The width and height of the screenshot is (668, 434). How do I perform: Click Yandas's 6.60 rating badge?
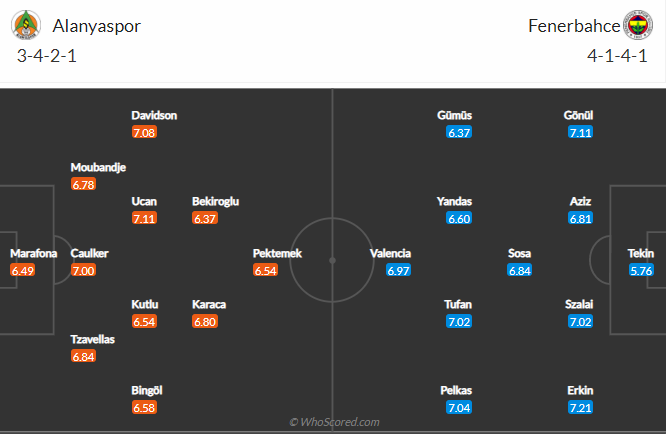459,218
